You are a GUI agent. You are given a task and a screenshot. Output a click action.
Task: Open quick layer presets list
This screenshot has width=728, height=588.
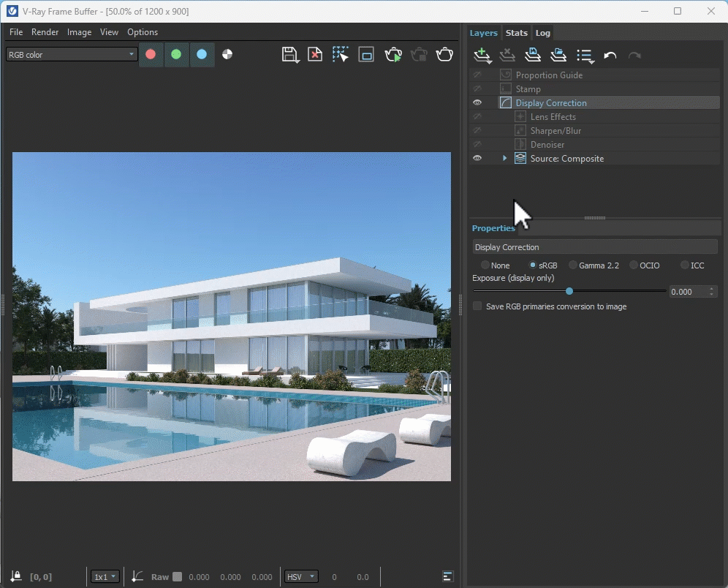pos(585,56)
